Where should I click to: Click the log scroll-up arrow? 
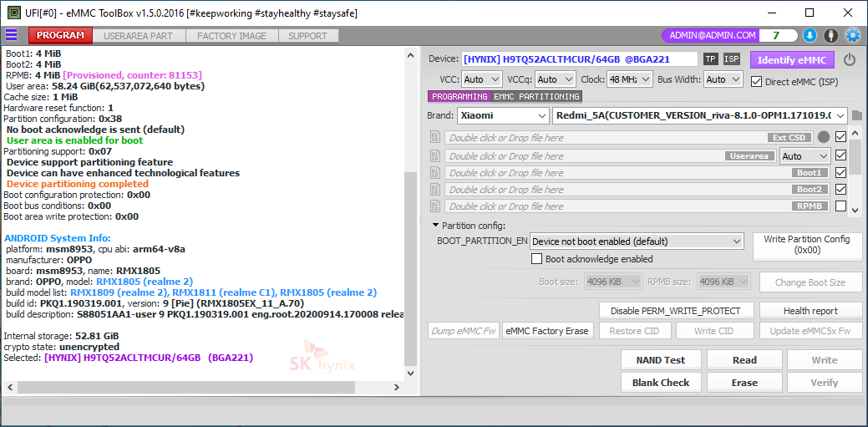coord(410,55)
